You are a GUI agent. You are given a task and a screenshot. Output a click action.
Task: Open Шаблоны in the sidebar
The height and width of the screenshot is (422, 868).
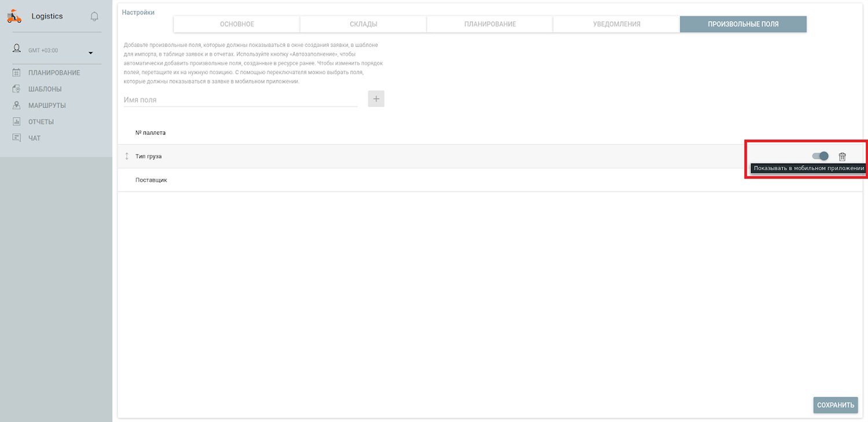45,89
